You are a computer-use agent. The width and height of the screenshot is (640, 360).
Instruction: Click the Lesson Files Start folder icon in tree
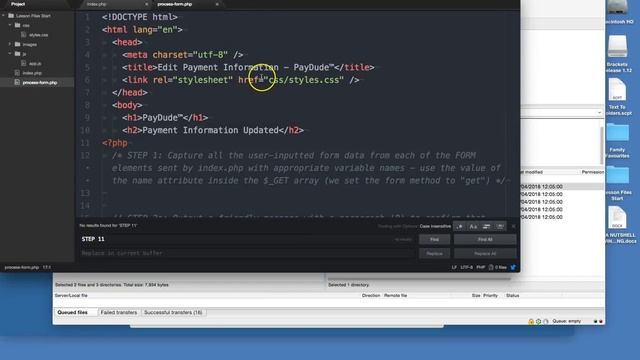pos(11,16)
